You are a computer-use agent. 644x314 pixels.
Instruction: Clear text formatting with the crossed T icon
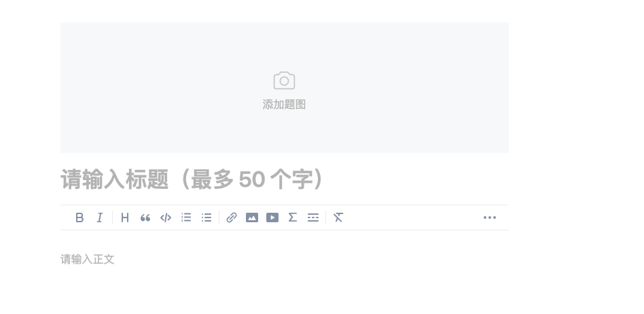pyautogui.click(x=338, y=217)
